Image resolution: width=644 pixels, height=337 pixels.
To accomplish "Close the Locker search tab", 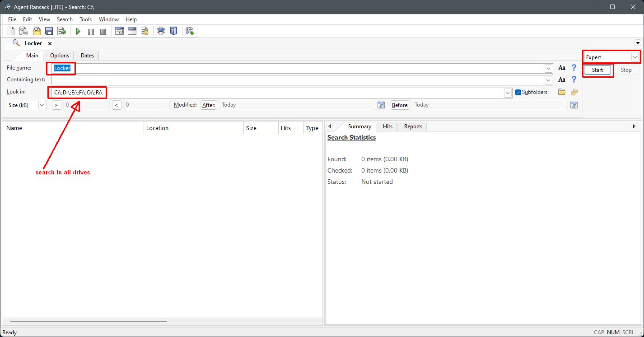I will 50,43.
